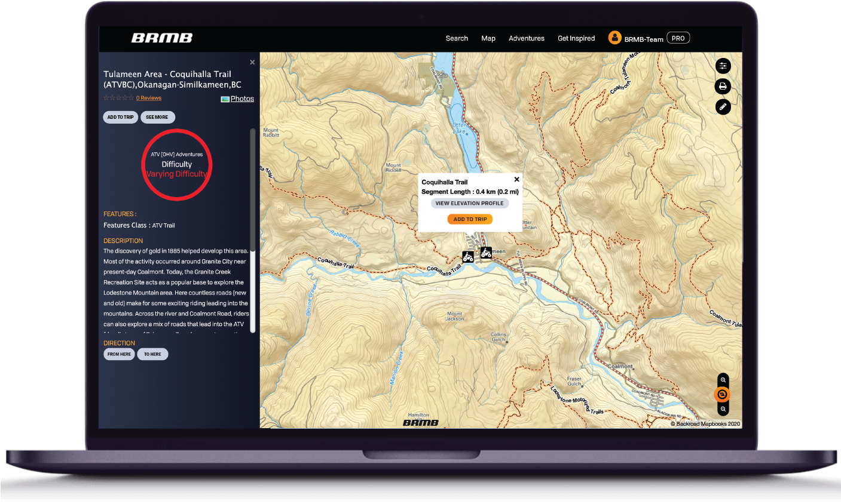Close the Tulameen Area detail panel
This screenshot has height=504, width=841.
252,62
